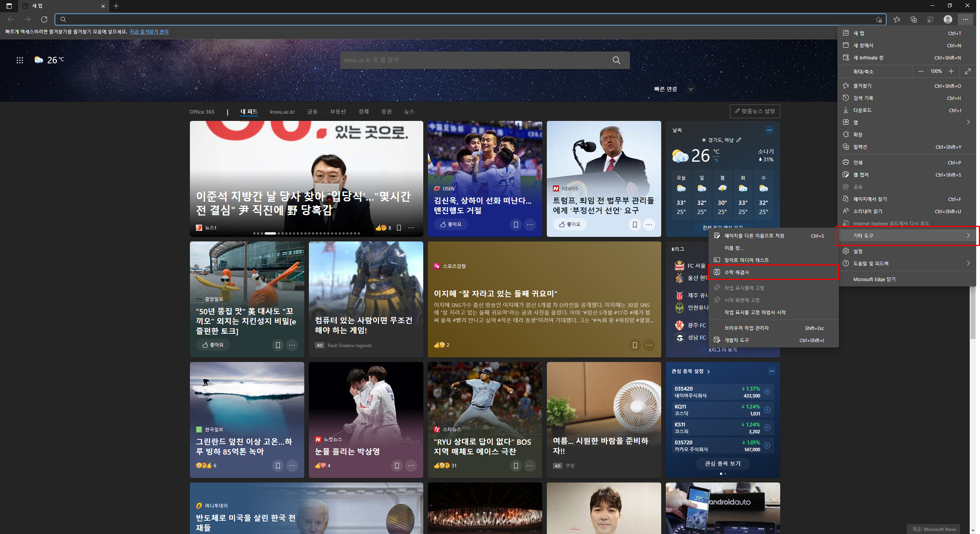Like the Kim Shin-wook OSEN article
This screenshot has width=980, height=534.
point(451,224)
